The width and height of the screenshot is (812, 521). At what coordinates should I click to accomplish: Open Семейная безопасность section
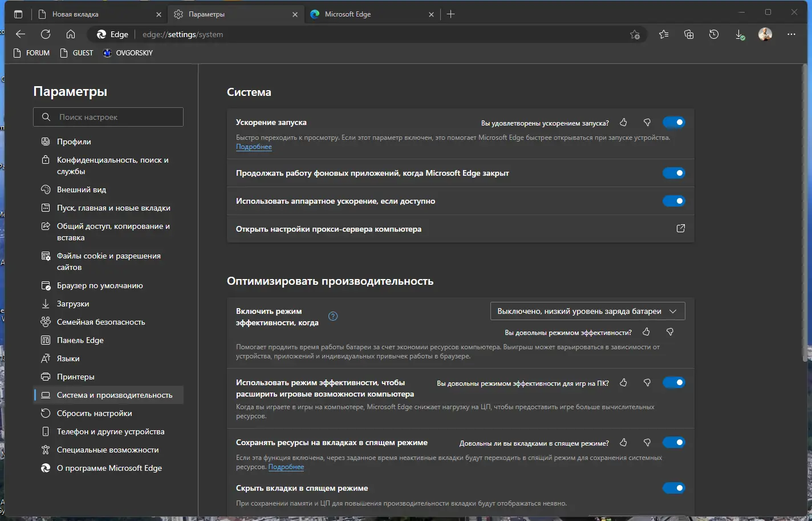(x=108, y=322)
